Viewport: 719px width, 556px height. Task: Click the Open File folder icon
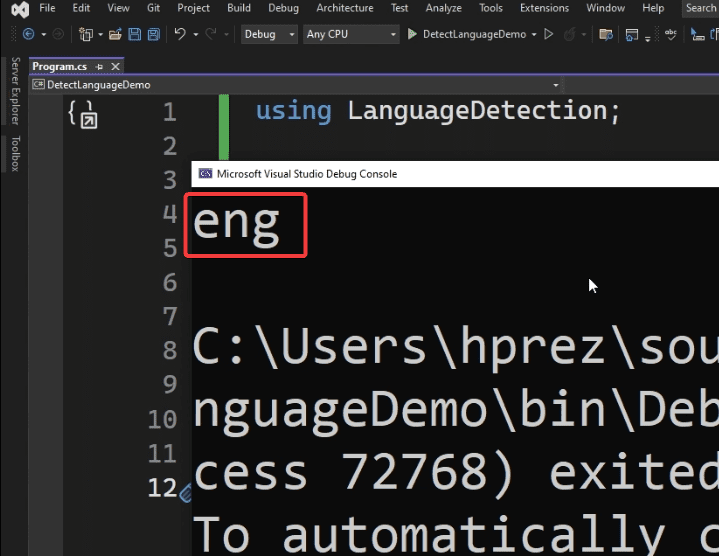coord(115,34)
